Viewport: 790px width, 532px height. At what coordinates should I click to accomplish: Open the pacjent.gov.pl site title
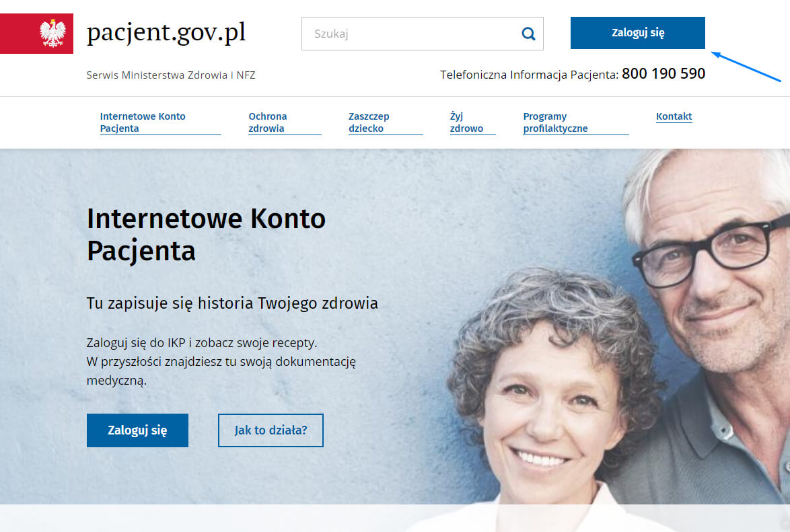(x=166, y=33)
